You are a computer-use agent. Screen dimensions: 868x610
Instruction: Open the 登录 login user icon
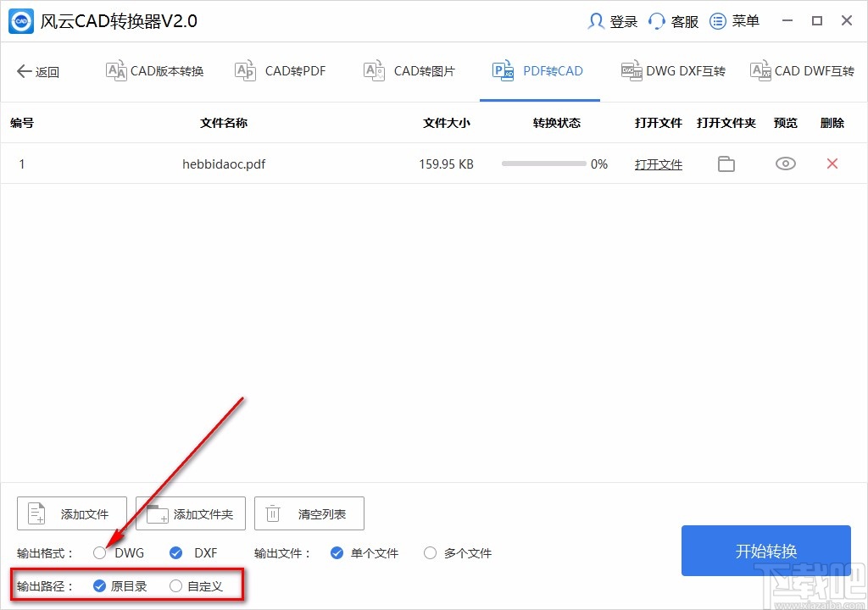point(596,21)
